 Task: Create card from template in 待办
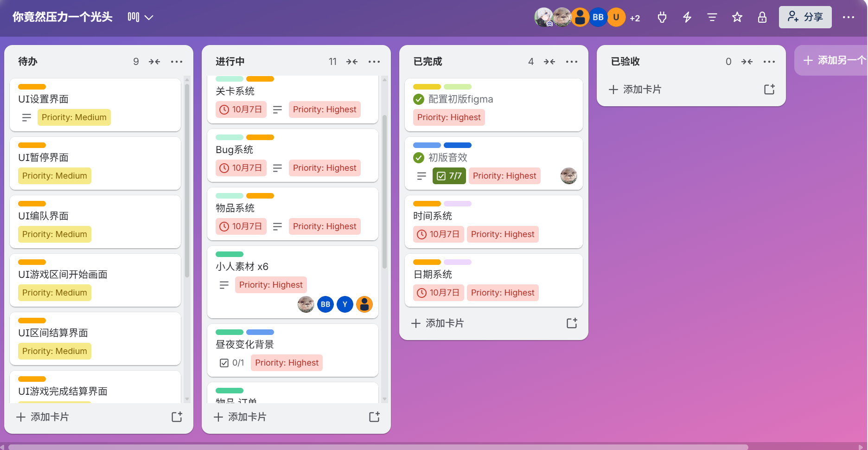pos(177,417)
